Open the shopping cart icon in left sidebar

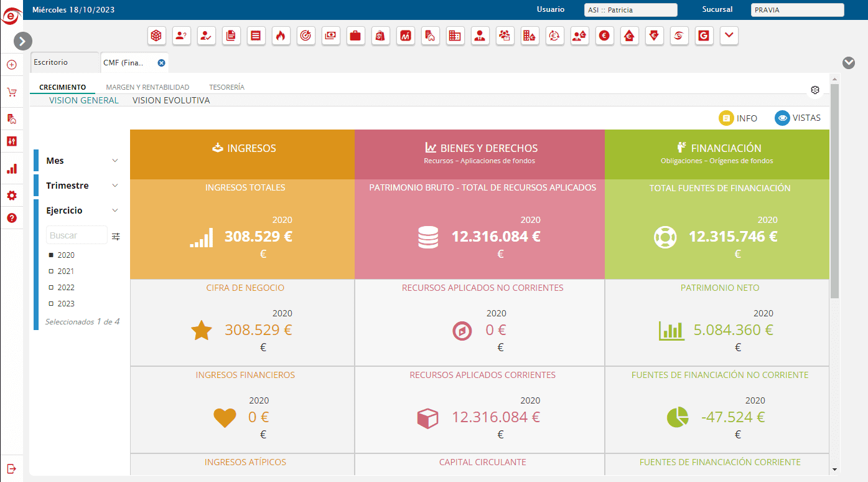point(11,92)
